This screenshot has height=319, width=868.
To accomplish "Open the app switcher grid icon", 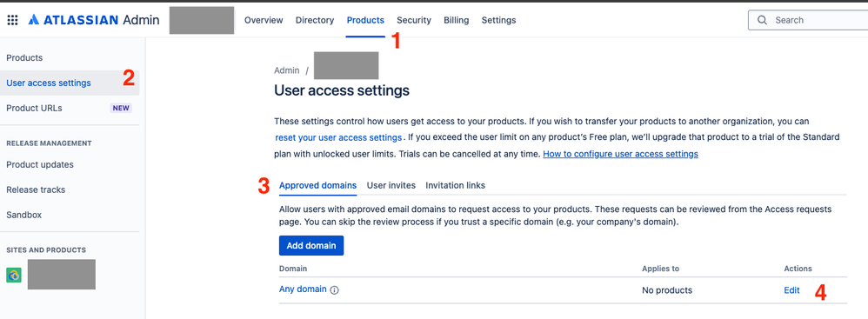I will (x=12, y=21).
